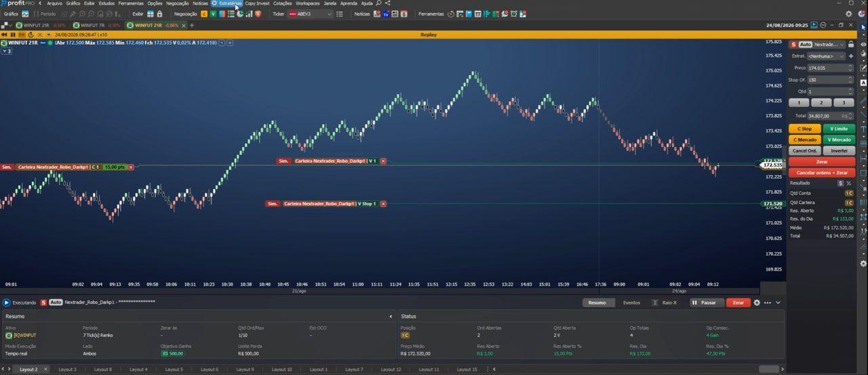Screen dimensions: 868x375
Task: Cancel the C 1 order line
Action: coord(131,167)
